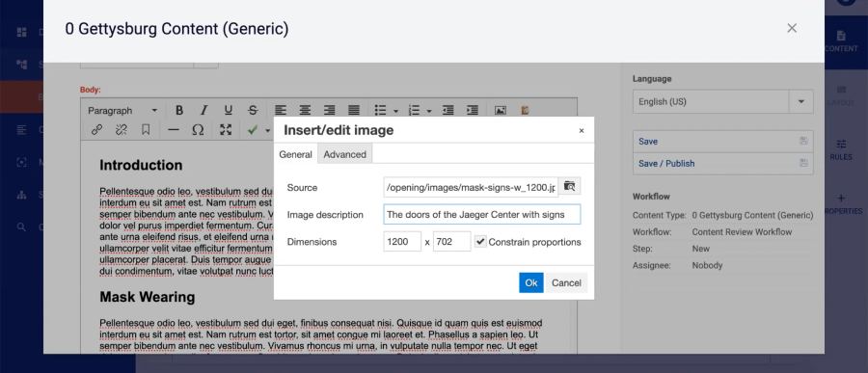Apply strikethrough formatting
This screenshot has height=373, width=868.
[253, 110]
